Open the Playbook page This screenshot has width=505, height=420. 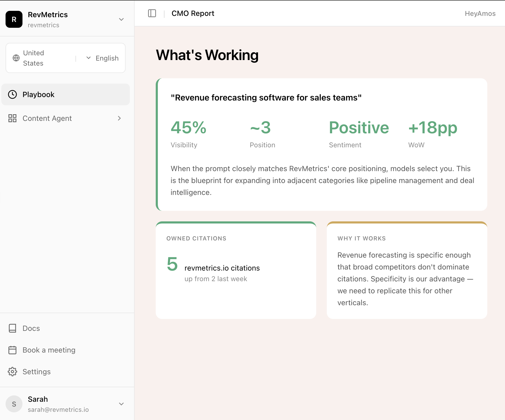click(66, 94)
